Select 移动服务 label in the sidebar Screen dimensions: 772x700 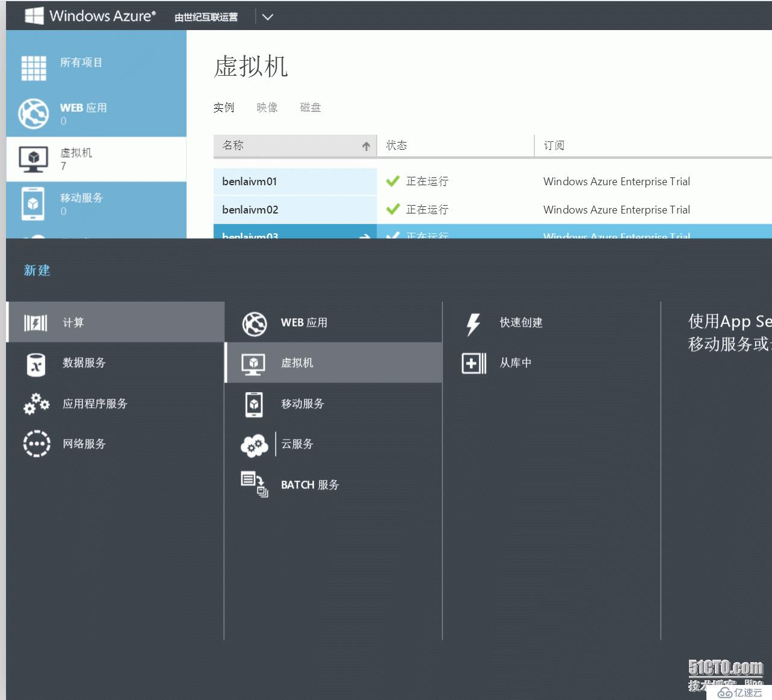(81, 198)
